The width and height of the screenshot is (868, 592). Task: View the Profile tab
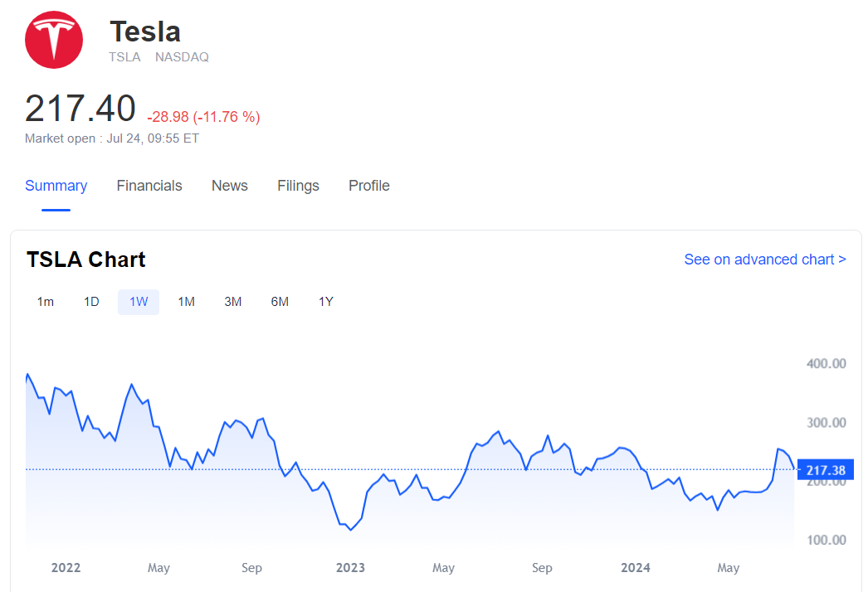click(368, 186)
